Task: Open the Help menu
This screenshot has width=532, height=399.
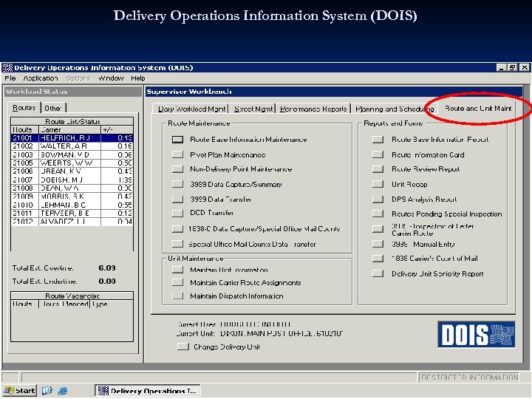Action: [138, 78]
